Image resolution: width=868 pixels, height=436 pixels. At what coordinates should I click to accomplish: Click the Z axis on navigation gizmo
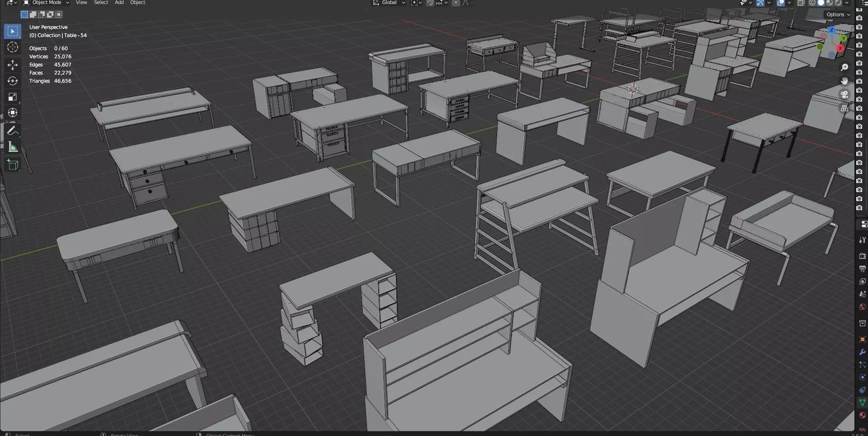click(831, 30)
